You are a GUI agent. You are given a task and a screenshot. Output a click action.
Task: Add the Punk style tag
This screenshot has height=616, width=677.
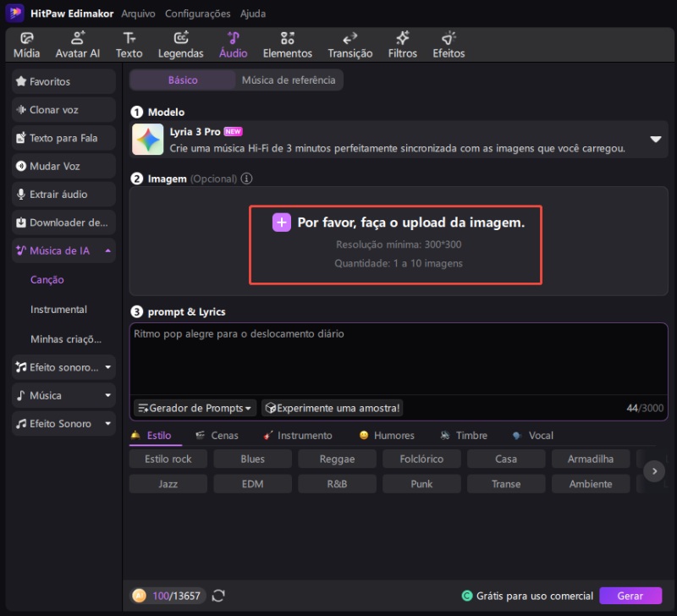[x=421, y=484]
